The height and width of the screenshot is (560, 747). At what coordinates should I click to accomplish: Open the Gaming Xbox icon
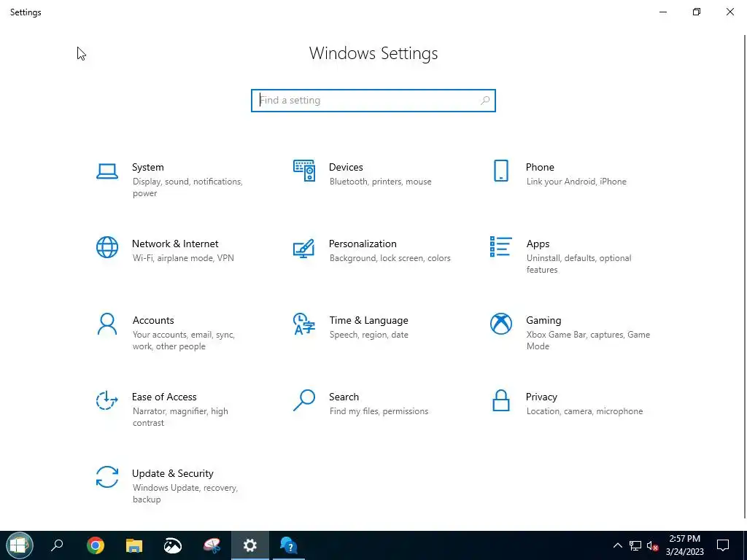pos(500,324)
